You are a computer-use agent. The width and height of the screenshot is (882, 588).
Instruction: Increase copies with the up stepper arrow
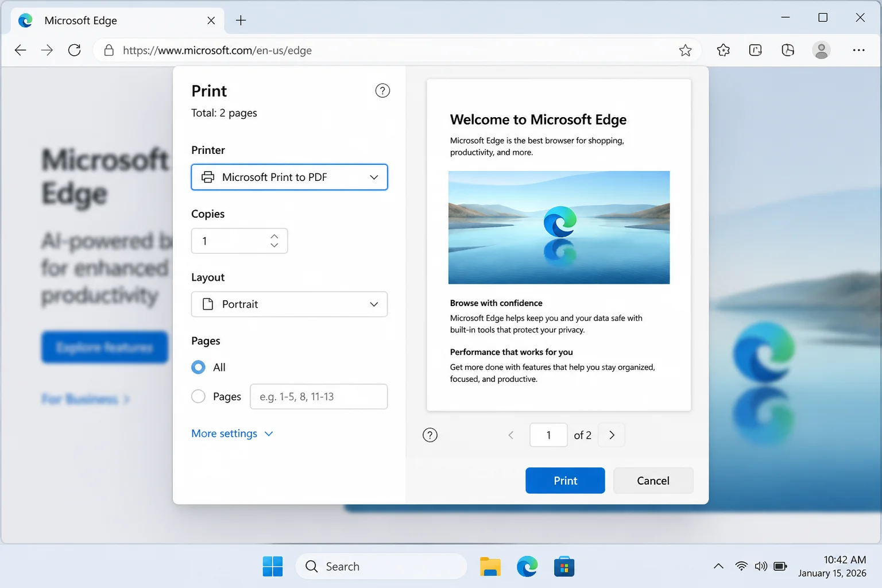coord(274,236)
